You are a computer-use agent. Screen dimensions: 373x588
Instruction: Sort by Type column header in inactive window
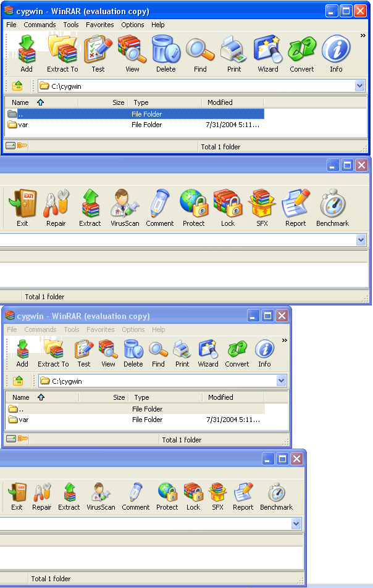[x=166, y=397]
